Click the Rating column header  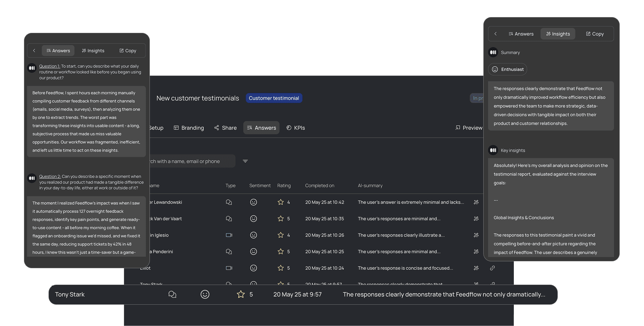pos(284,185)
